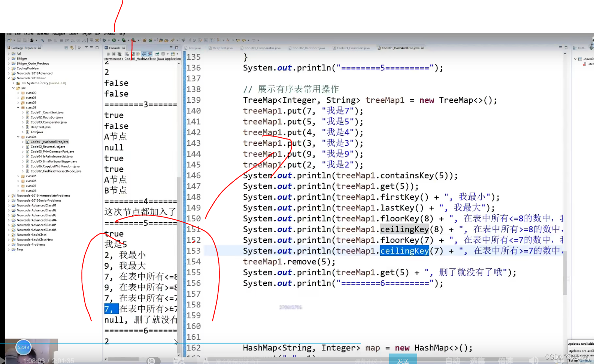Image resolution: width=594 pixels, height=364 pixels.
Task: Click the External Tools run icon
Action: [x=133, y=40]
